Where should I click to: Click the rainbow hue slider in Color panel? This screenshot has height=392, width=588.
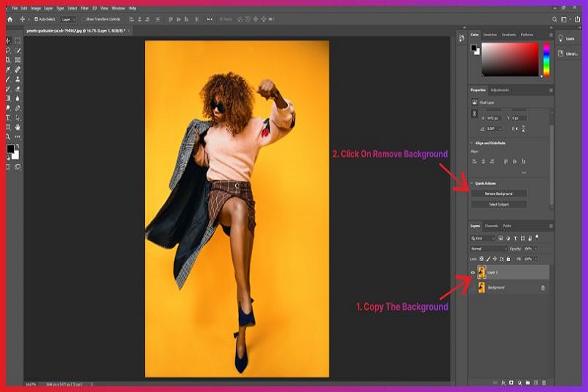(x=546, y=60)
